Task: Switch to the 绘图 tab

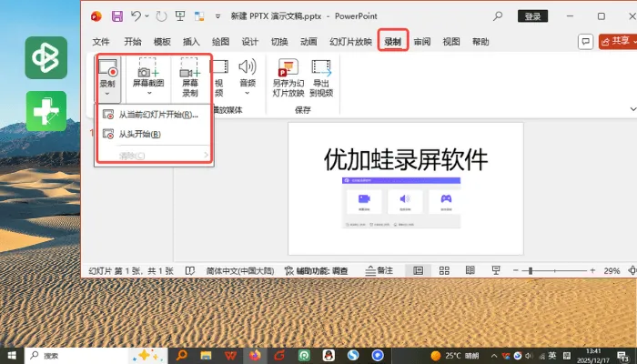Action: coord(220,42)
